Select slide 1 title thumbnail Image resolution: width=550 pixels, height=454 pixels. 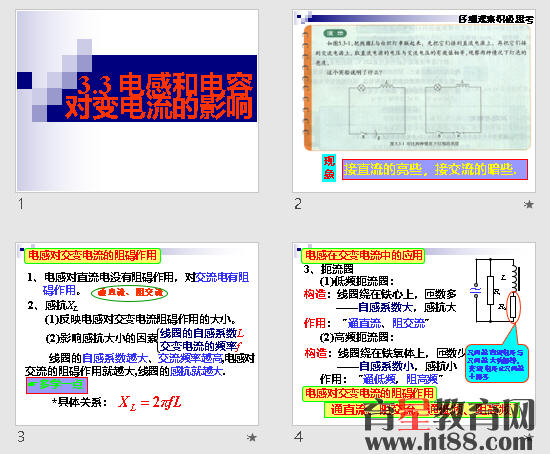(137, 101)
